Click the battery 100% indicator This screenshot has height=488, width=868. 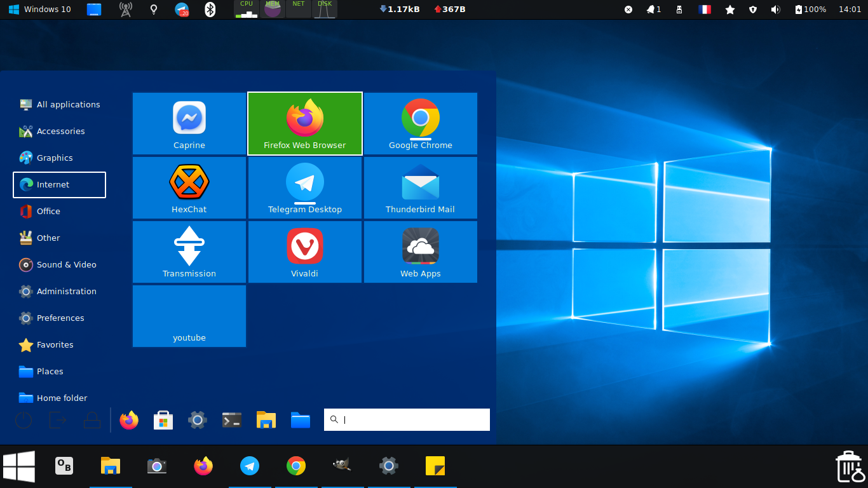tap(811, 10)
